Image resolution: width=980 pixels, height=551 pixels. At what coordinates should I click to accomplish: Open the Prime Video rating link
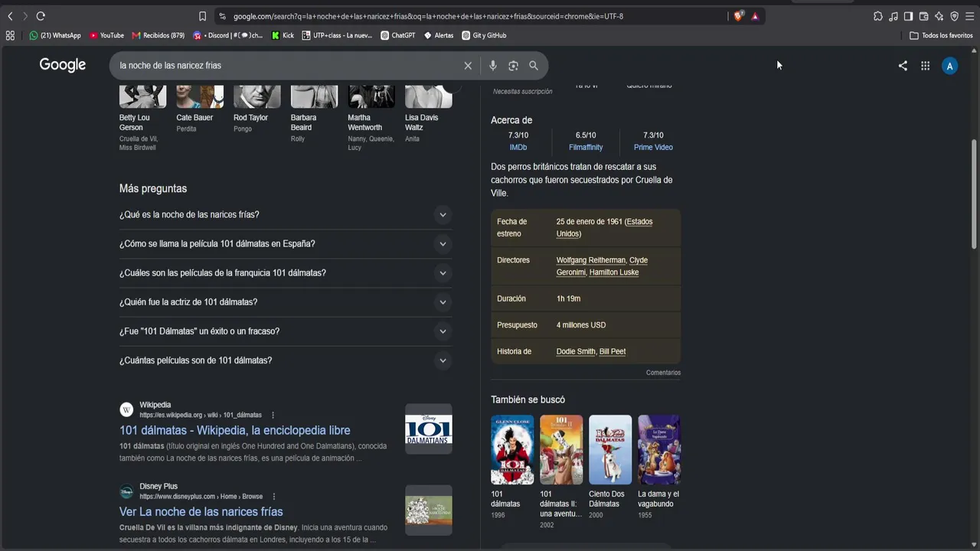pos(653,148)
